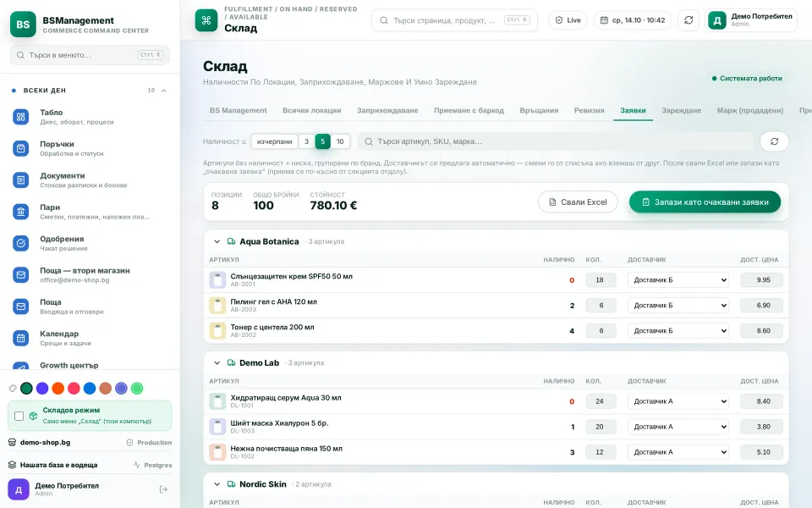Viewport: 812px width, 508px height.
Task: Pick the pink-red theme swatch
Action: [74, 389]
